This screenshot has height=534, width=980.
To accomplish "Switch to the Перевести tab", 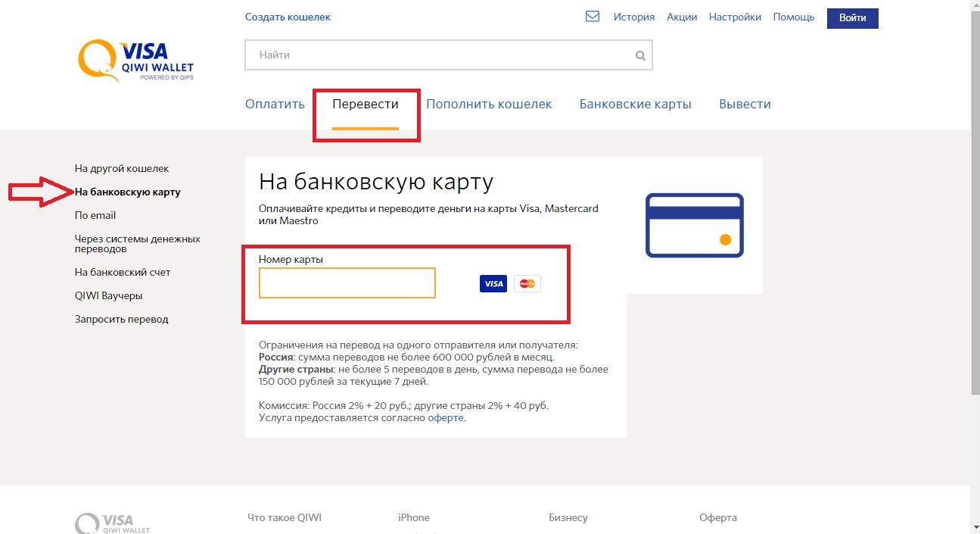I will [x=366, y=105].
